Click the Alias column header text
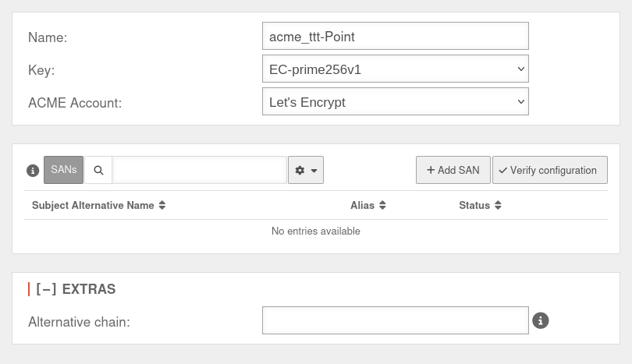632x364 pixels. 362,206
